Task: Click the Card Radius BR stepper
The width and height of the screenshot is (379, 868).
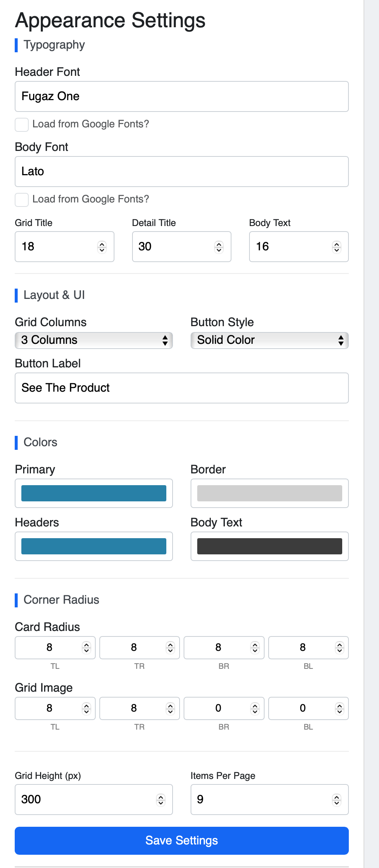Action: click(255, 648)
